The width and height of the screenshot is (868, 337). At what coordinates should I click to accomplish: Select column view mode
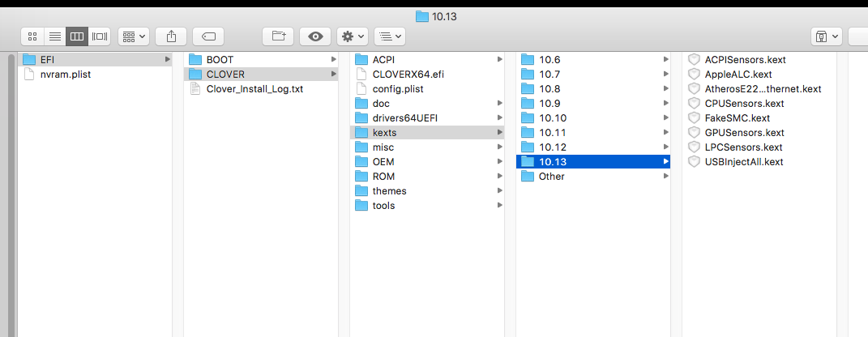click(x=77, y=36)
